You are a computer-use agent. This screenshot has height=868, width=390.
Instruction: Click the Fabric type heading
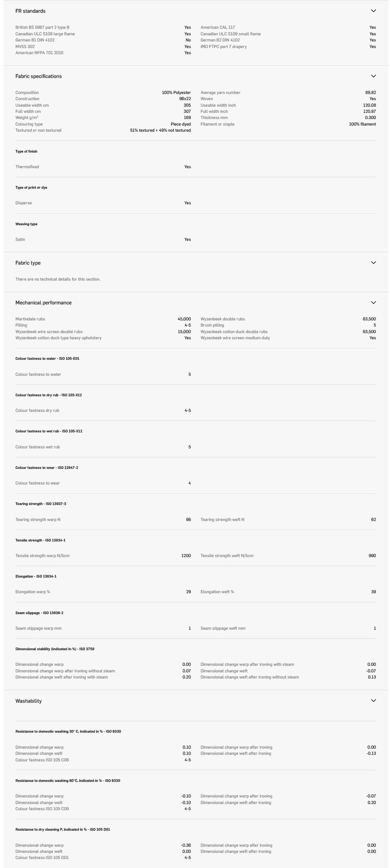pyautogui.click(x=28, y=263)
